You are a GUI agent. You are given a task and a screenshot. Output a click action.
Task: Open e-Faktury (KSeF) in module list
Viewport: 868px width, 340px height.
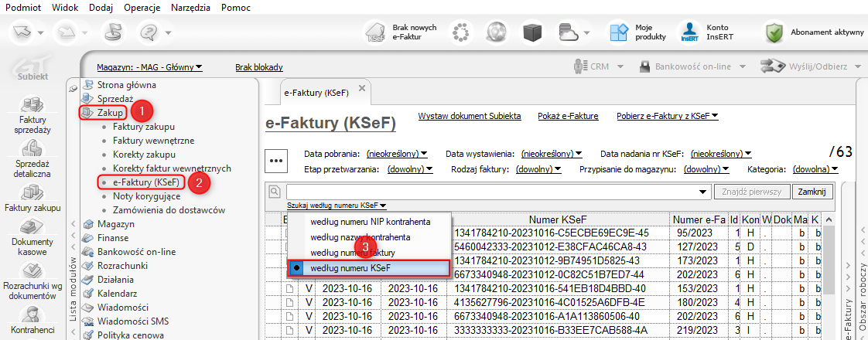click(x=145, y=182)
